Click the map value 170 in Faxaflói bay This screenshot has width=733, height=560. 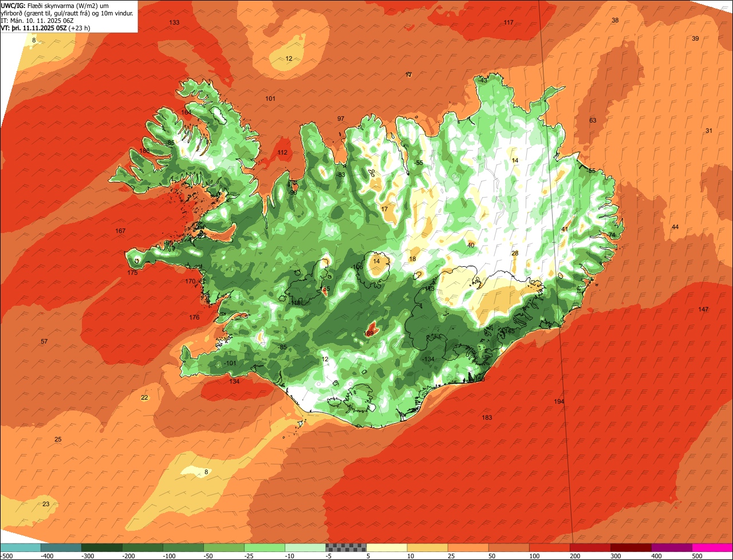click(191, 281)
